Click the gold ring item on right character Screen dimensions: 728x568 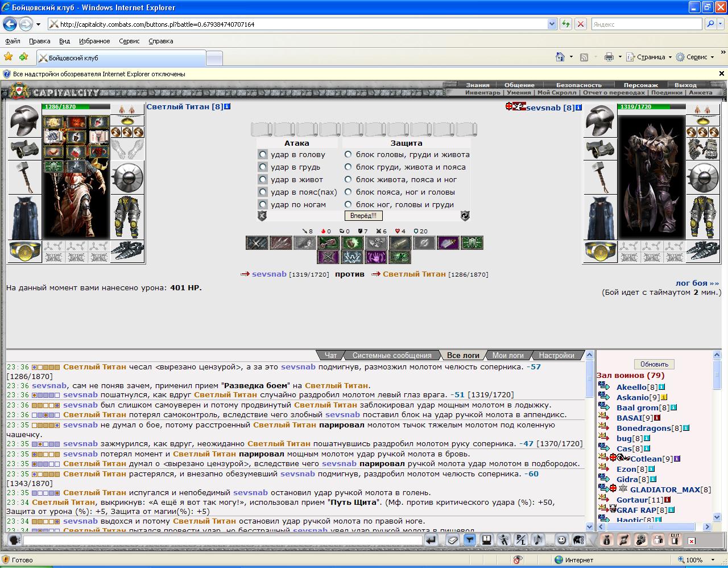600,252
